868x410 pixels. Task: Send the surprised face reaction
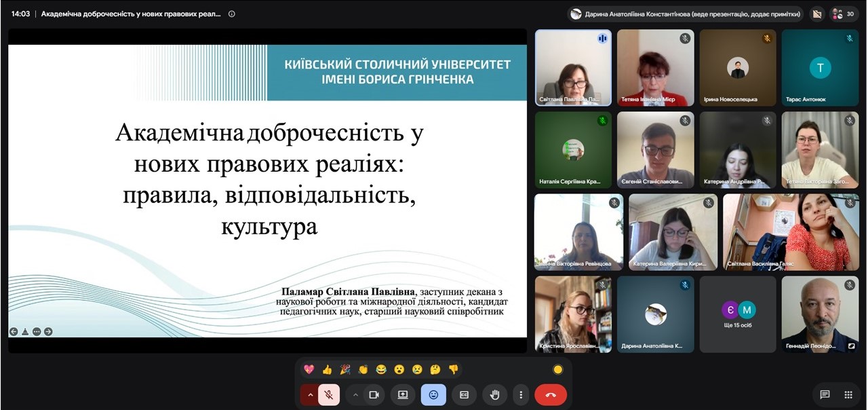[x=399, y=369]
